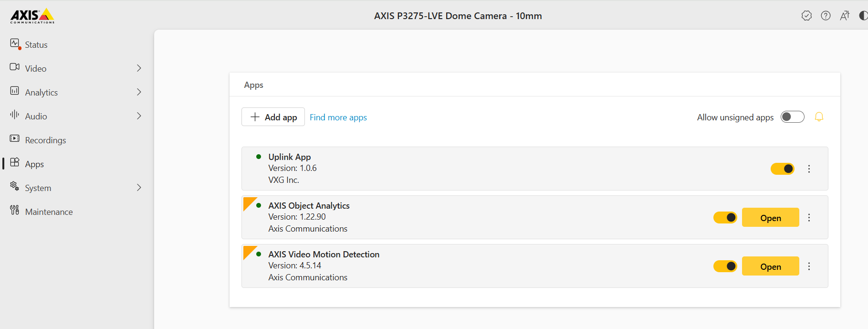Expand the Analytics sidebar submenu chevron

click(139, 92)
